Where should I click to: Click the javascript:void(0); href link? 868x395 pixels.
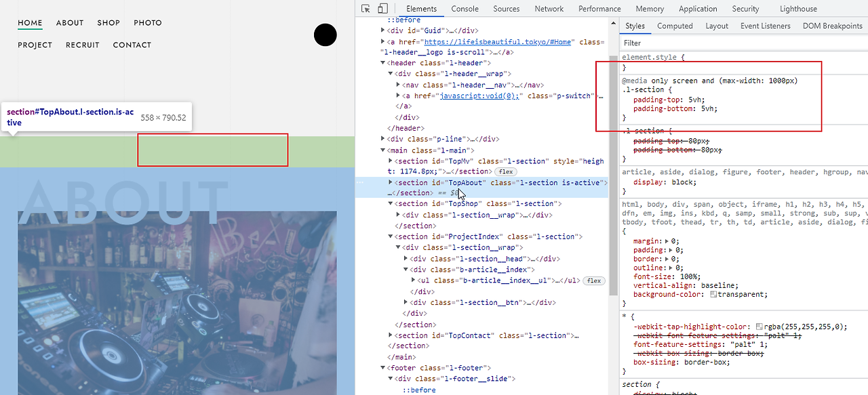(479, 96)
